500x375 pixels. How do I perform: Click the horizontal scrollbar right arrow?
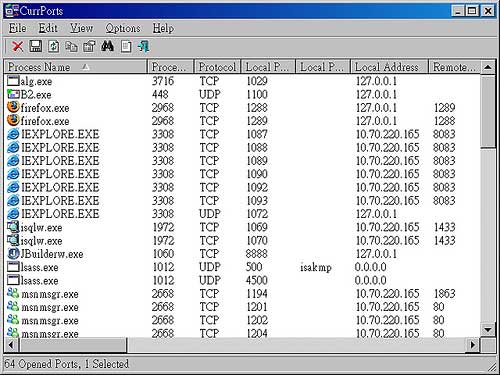click(472, 345)
